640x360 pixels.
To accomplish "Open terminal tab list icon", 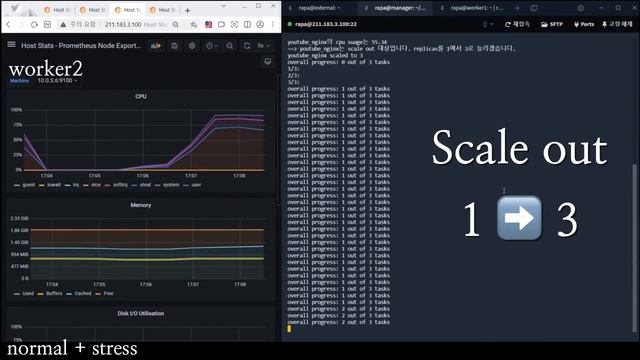I will 534,8.
